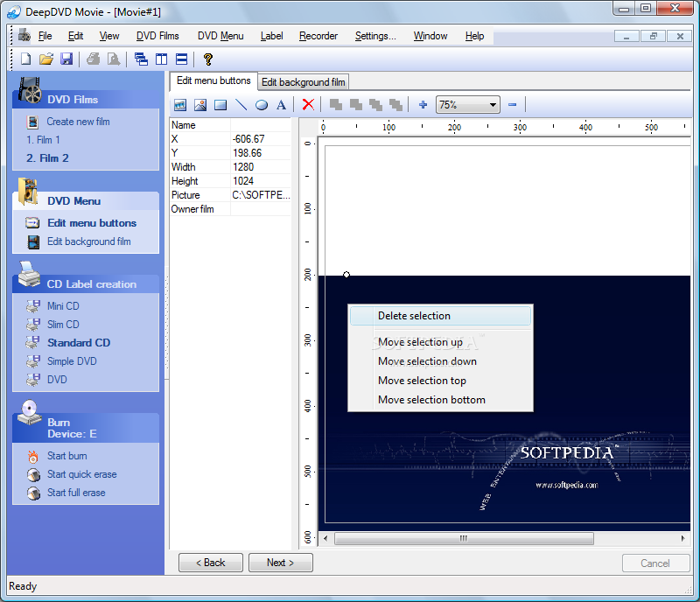Choose Slim CD label type
Viewport: 700px width, 602px height.
pyautogui.click(x=63, y=325)
